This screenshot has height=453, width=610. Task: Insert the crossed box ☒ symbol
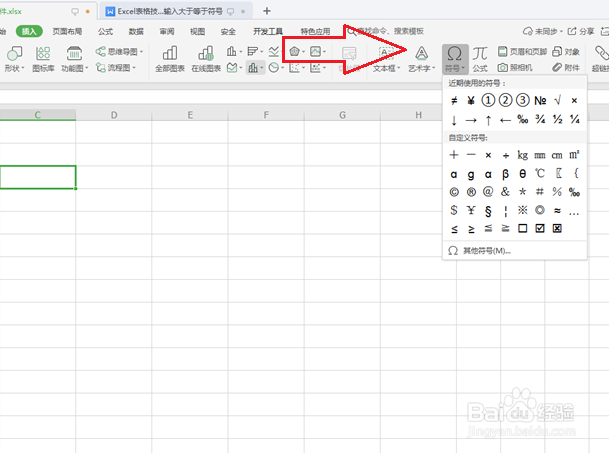tap(557, 228)
